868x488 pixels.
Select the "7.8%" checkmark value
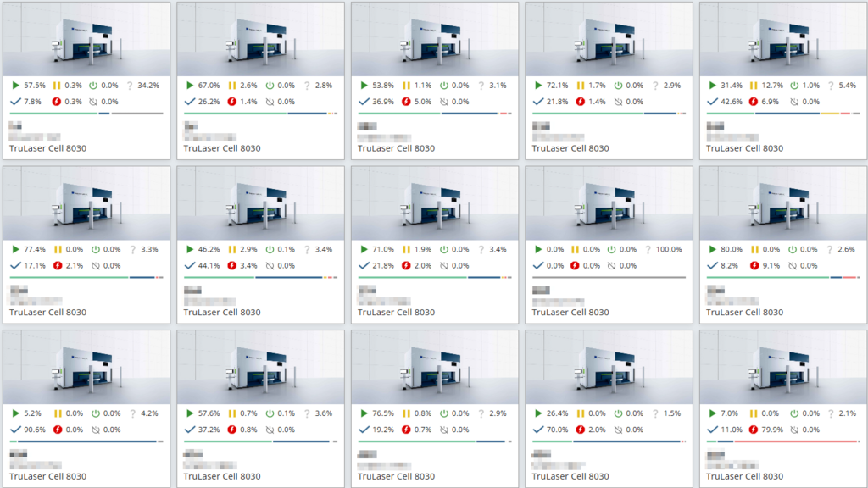click(x=32, y=102)
